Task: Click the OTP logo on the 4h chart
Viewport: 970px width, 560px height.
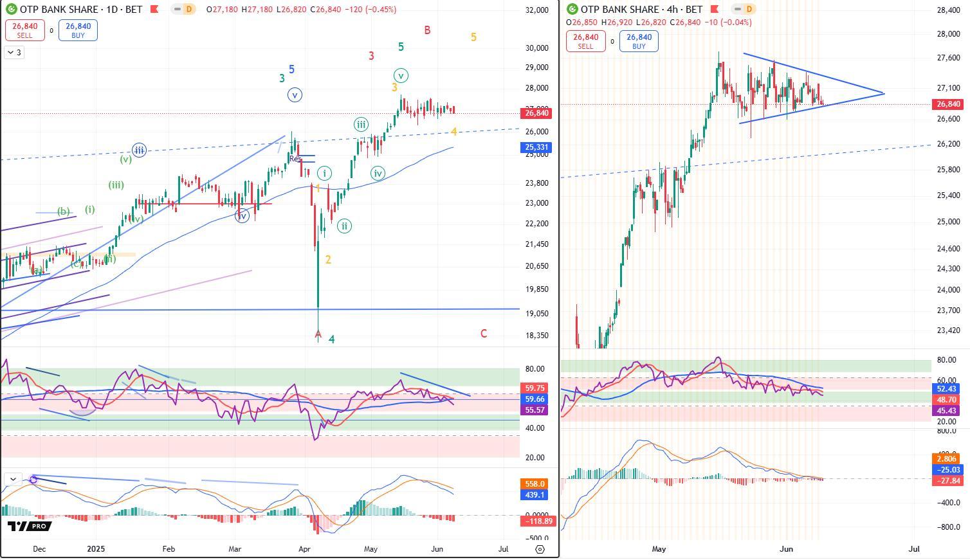Action: (572, 10)
